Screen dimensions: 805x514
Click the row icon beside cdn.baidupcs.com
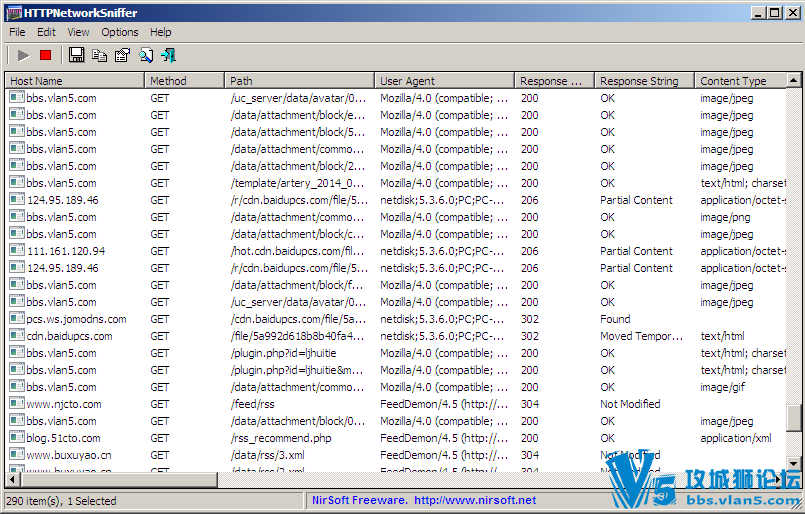tap(17, 336)
